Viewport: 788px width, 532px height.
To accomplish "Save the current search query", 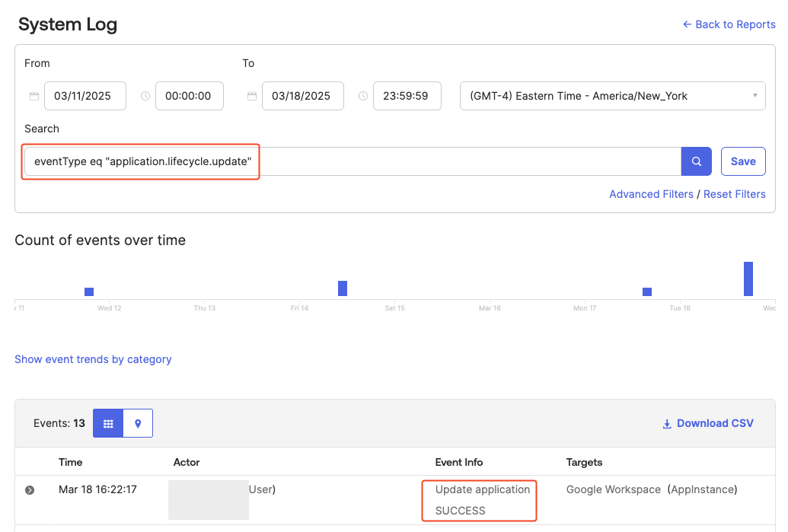I will pyautogui.click(x=742, y=161).
